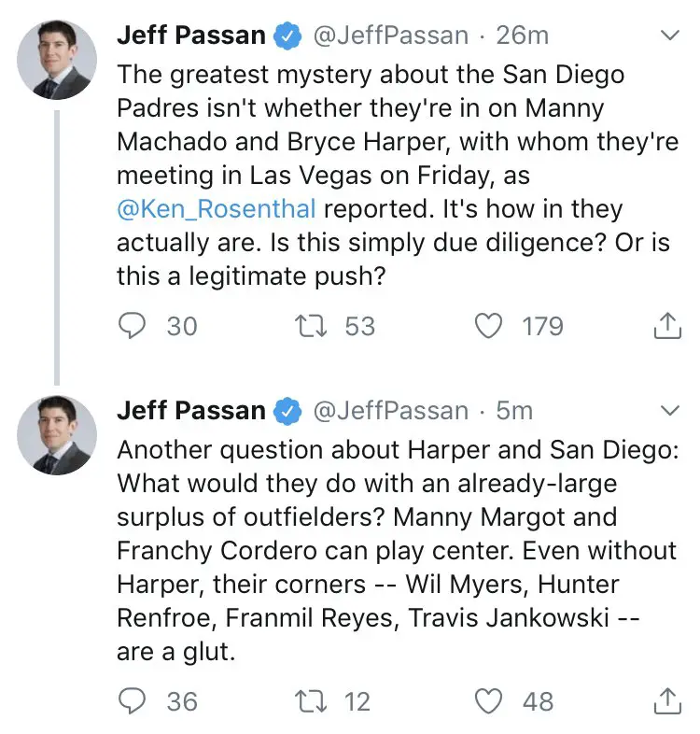
Task: Share the second tweet about outfielders
Action: pyautogui.click(x=665, y=701)
